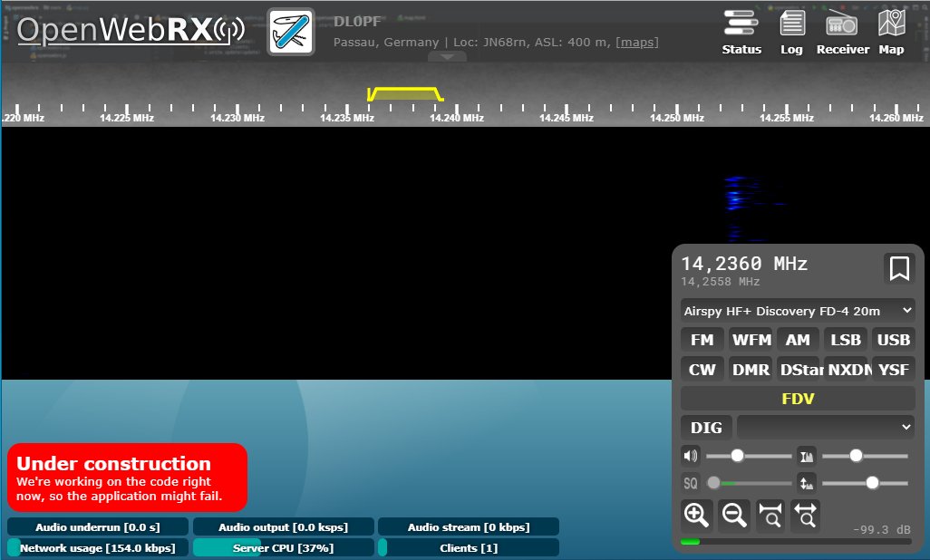The width and height of the screenshot is (930, 560).
Task: Enable the DIG digital mode button
Action: pyautogui.click(x=706, y=428)
